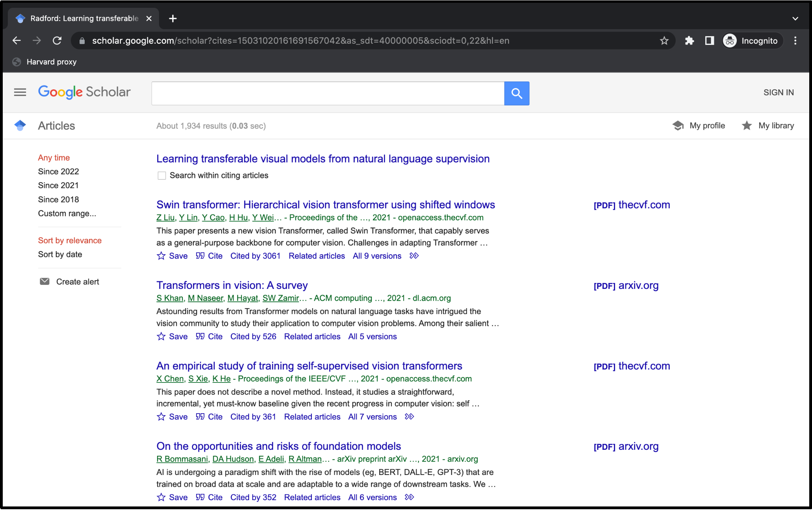Screen dimensions: 812x510
Task: Click the Google Scholar search field
Action: (328, 93)
